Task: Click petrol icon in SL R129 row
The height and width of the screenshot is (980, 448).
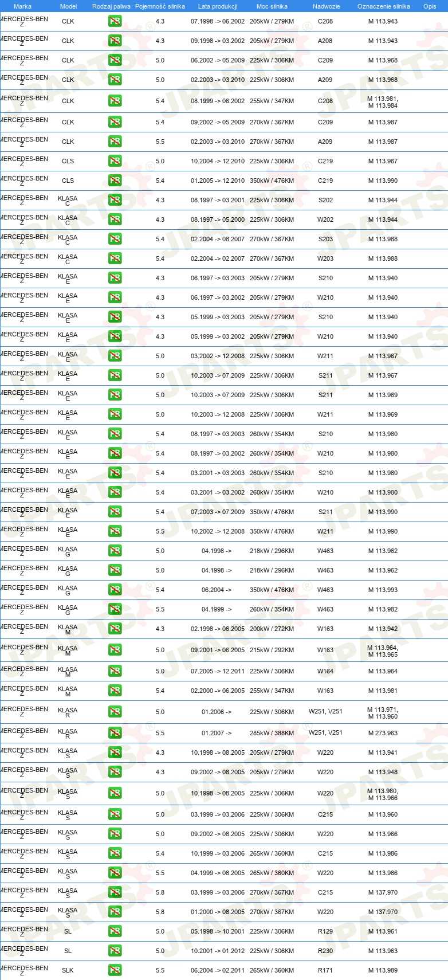Action: coord(115,931)
